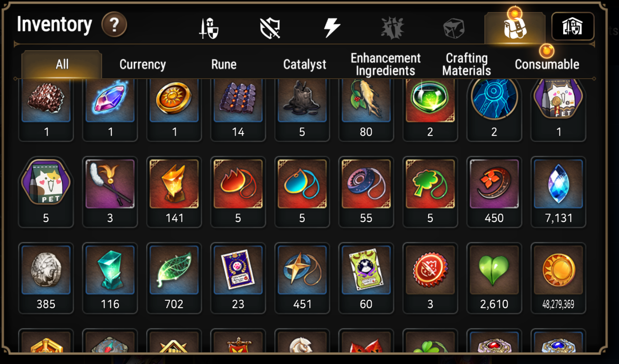Pick the green heart leaf item with 2,610
The image size is (619, 364).
(x=494, y=278)
